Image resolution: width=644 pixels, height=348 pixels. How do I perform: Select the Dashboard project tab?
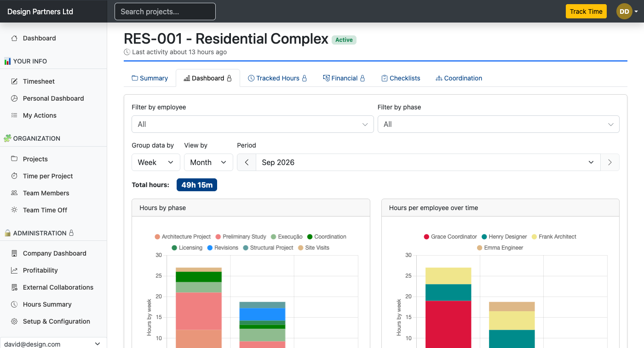click(208, 78)
